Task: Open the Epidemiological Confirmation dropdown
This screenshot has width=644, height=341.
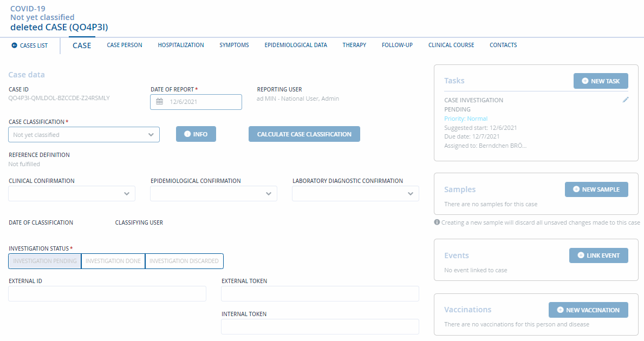Action: (213, 194)
